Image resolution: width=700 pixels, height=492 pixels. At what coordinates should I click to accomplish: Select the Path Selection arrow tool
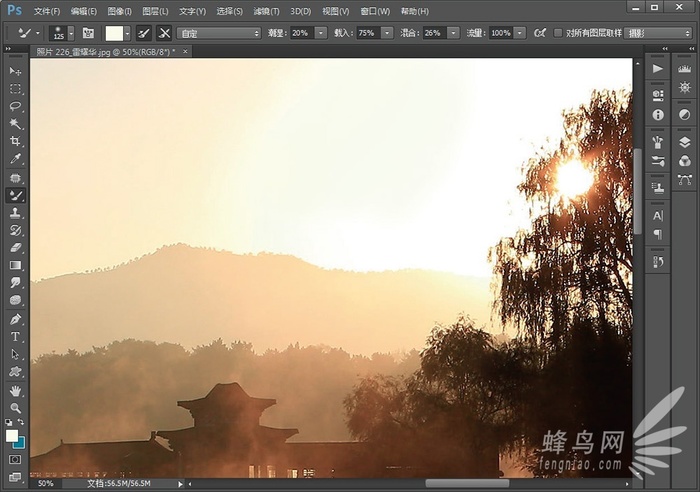15,354
